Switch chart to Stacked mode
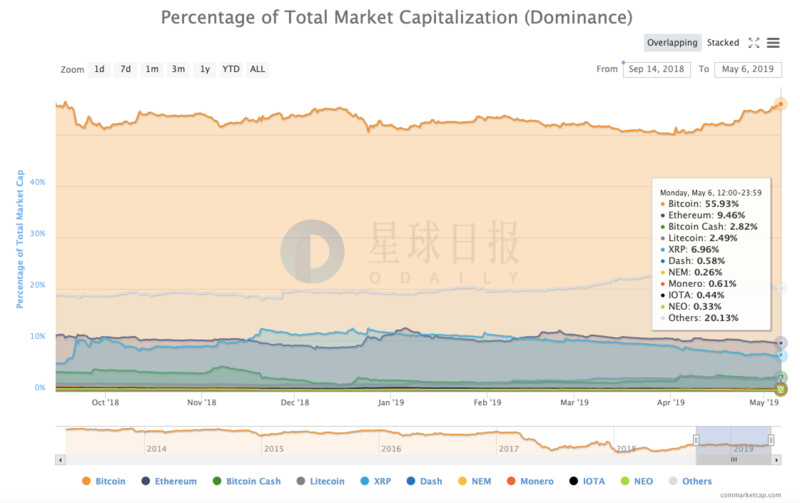The width and height of the screenshot is (800, 503). 722,43
